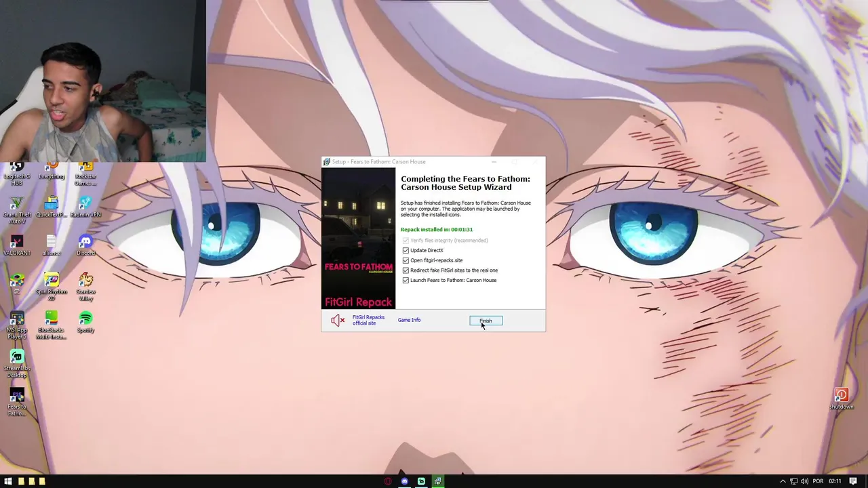Click the setup window title bar icon
This screenshot has width=868, height=488.
pyautogui.click(x=326, y=162)
